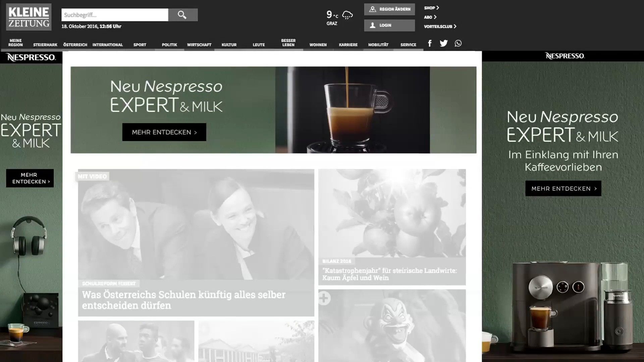Viewport: 644px width, 362px height.
Task: Click the plus icon on the mask article
Action: [324, 298]
